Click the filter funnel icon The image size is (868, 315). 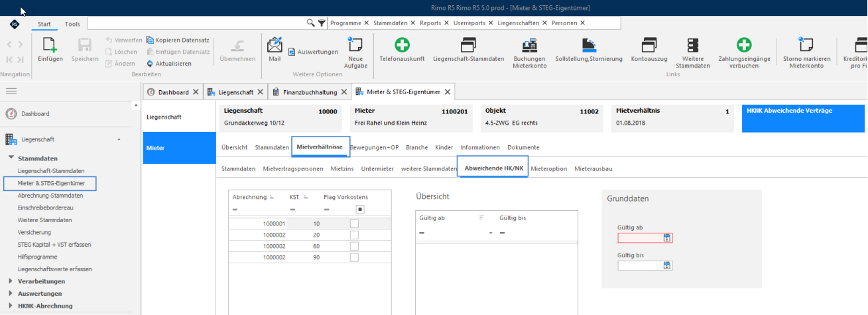click(322, 23)
